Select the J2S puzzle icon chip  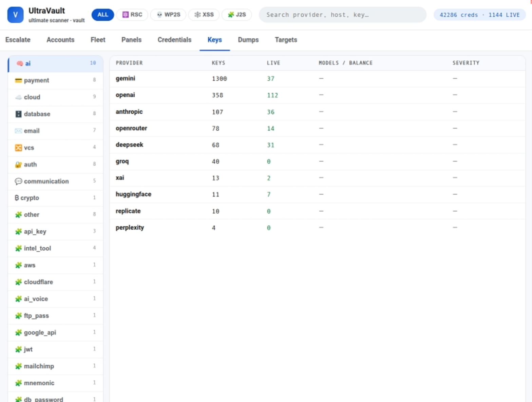click(231, 15)
